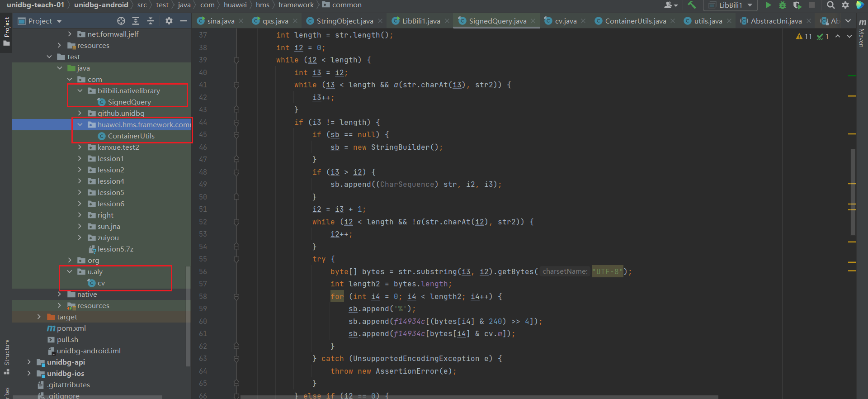The height and width of the screenshot is (399, 868).
Task: Toggle code folding at line 44
Action: (236, 122)
